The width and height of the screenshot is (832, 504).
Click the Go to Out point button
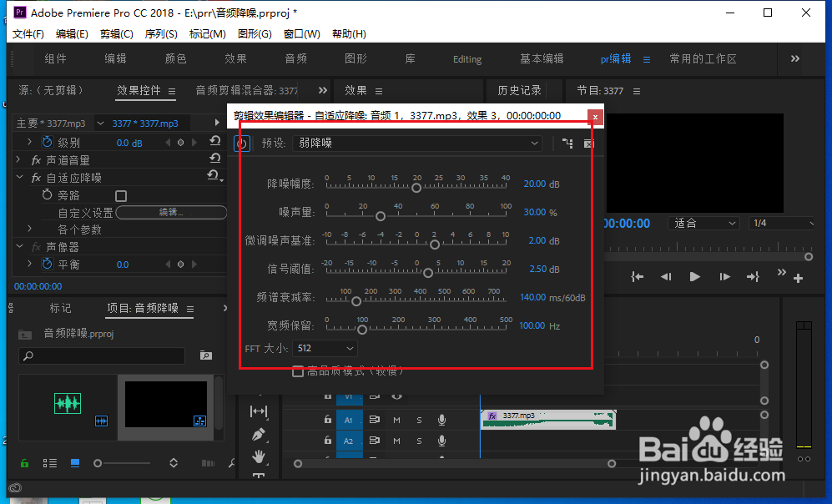(753, 276)
